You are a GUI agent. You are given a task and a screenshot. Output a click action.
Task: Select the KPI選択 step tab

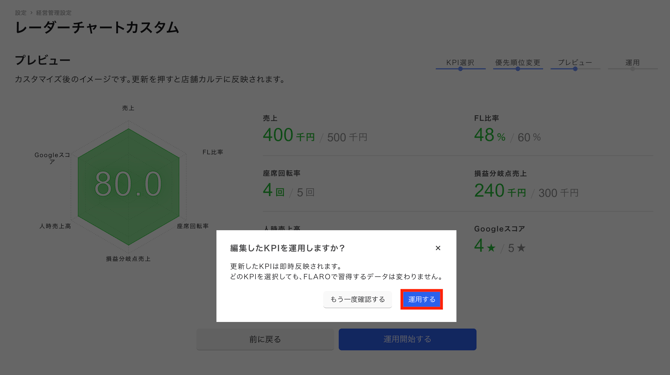pos(460,63)
